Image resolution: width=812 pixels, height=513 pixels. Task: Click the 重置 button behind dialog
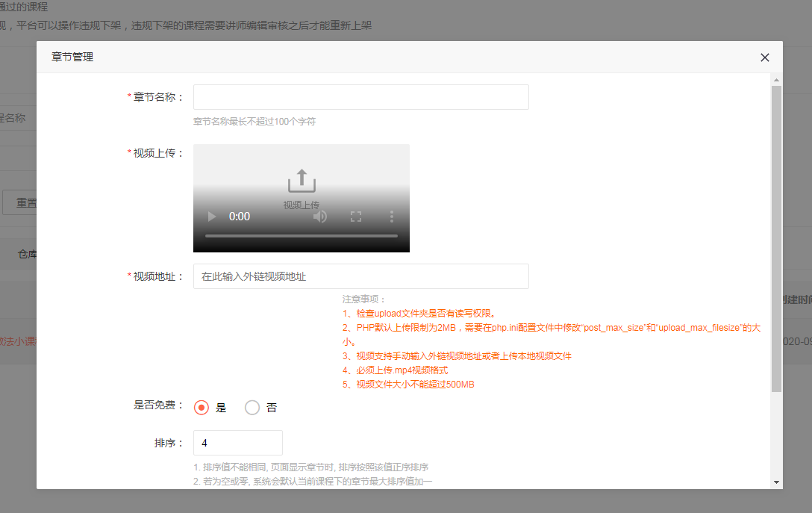tap(19, 202)
